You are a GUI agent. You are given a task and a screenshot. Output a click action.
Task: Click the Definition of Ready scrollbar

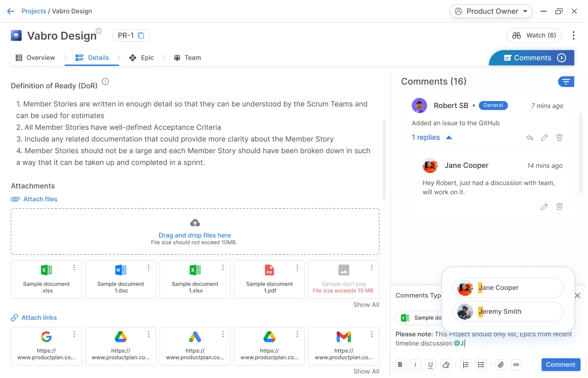click(x=384, y=159)
